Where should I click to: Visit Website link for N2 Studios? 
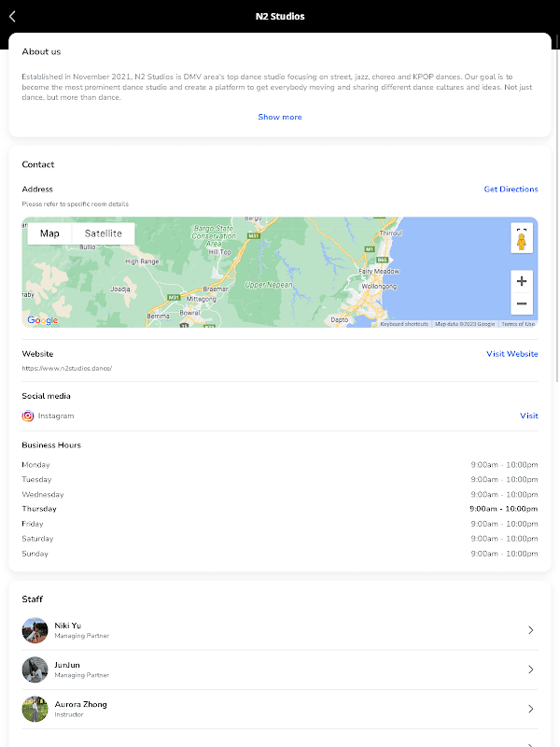pyautogui.click(x=511, y=354)
